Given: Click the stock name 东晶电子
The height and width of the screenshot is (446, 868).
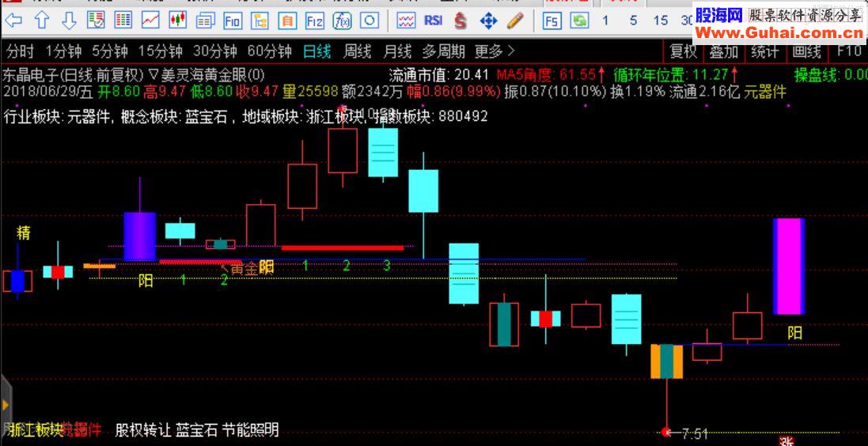Looking at the screenshot, I should point(30,74).
